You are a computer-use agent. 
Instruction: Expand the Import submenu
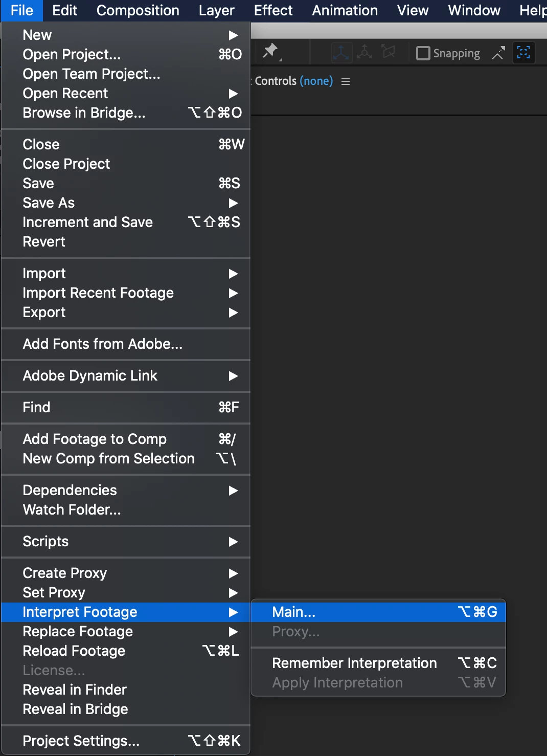(126, 273)
